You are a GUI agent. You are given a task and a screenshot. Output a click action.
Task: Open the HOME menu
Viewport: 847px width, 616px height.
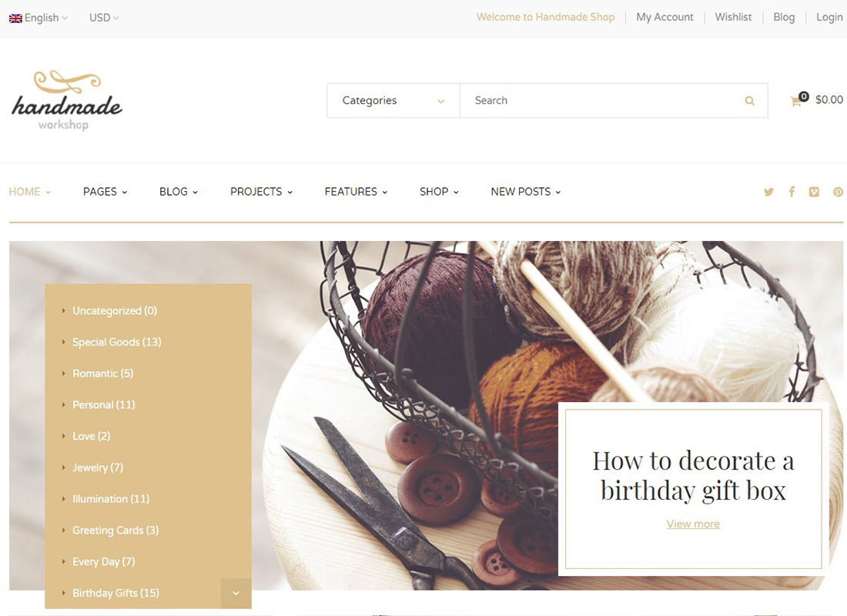(30, 192)
